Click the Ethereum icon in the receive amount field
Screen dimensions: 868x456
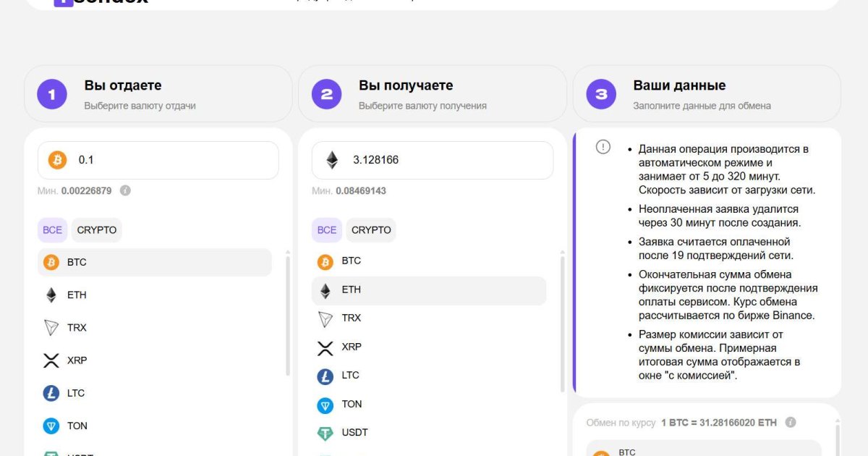[x=331, y=160]
